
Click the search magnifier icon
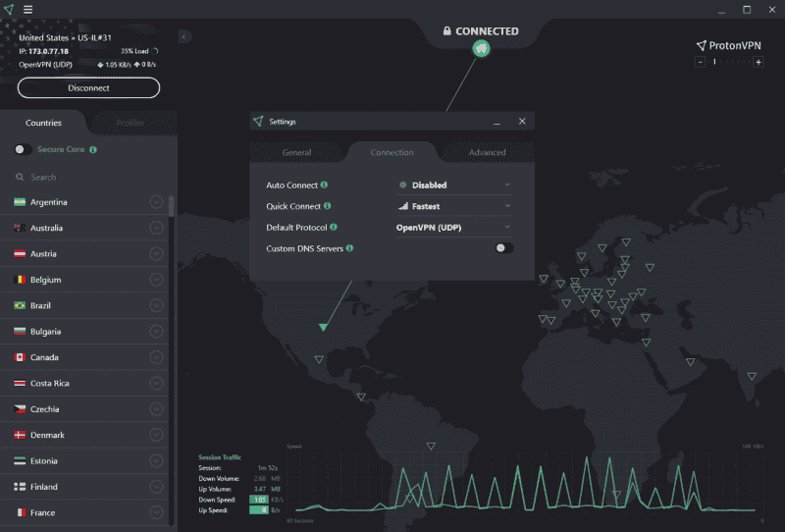click(x=20, y=177)
